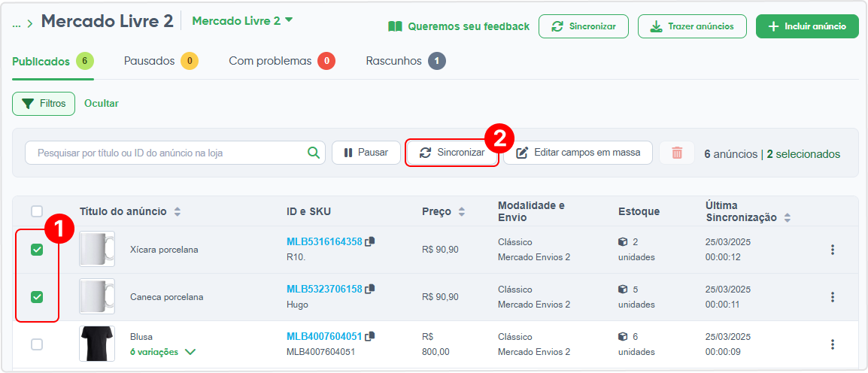Image resolution: width=868 pixels, height=373 pixels.
Task: Copy ID MLB5323706158 with copy icon
Action: pyautogui.click(x=370, y=289)
